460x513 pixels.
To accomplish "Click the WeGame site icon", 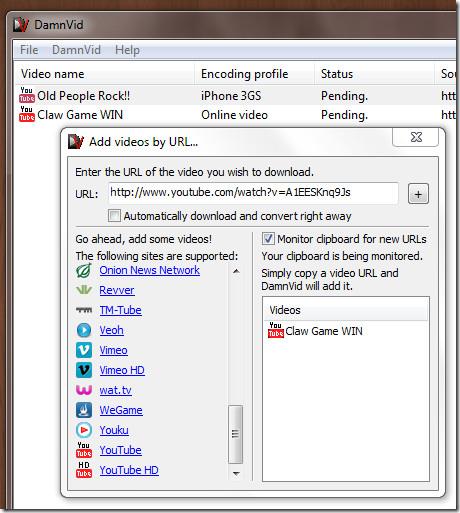I will (x=84, y=410).
